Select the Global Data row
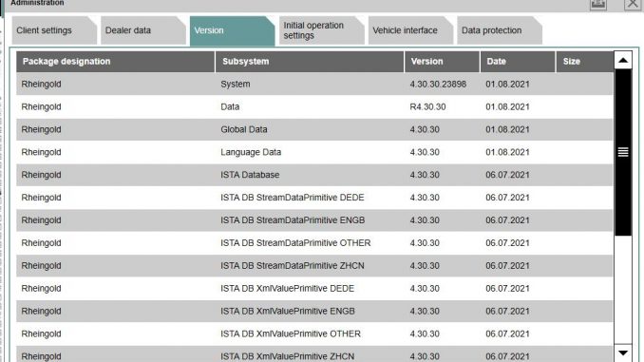This screenshot has width=644, height=362. coord(314,129)
